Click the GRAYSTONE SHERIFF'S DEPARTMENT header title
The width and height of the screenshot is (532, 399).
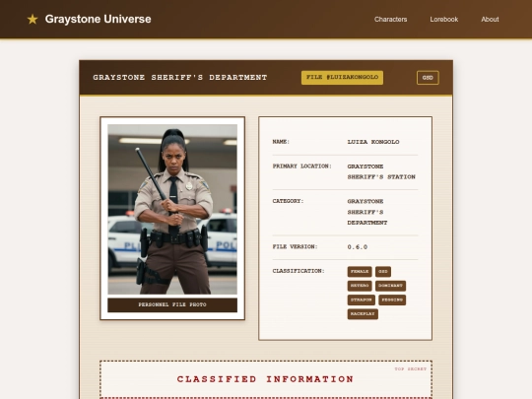[180, 78]
